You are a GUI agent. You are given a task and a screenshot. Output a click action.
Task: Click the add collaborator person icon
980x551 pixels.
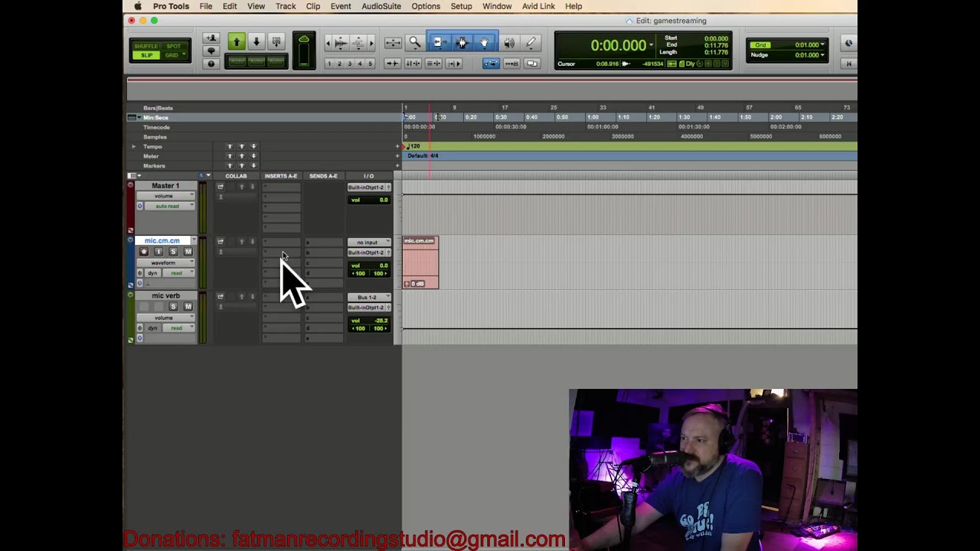211,38
